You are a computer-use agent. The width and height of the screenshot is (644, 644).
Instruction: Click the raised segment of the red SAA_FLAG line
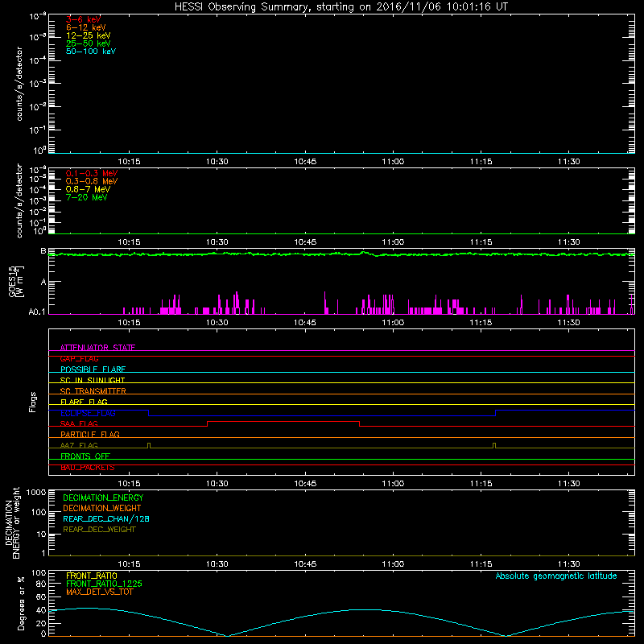point(283,421)
